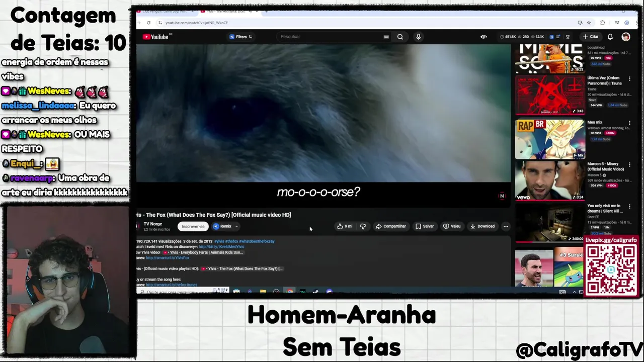Viewport: 644px width, 362px height.
Task: Click the N badge on video player
Action: (x=502, y=196)
